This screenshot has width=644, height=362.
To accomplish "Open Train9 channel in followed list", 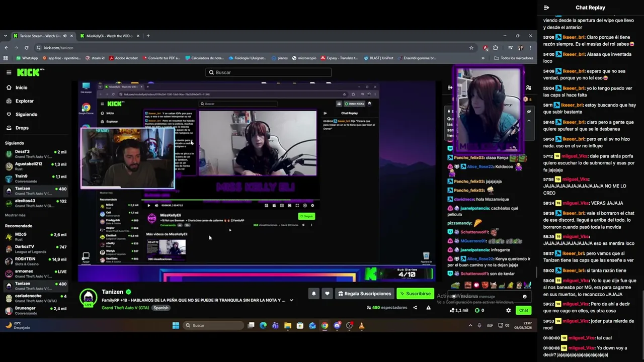I will point(36,178).
